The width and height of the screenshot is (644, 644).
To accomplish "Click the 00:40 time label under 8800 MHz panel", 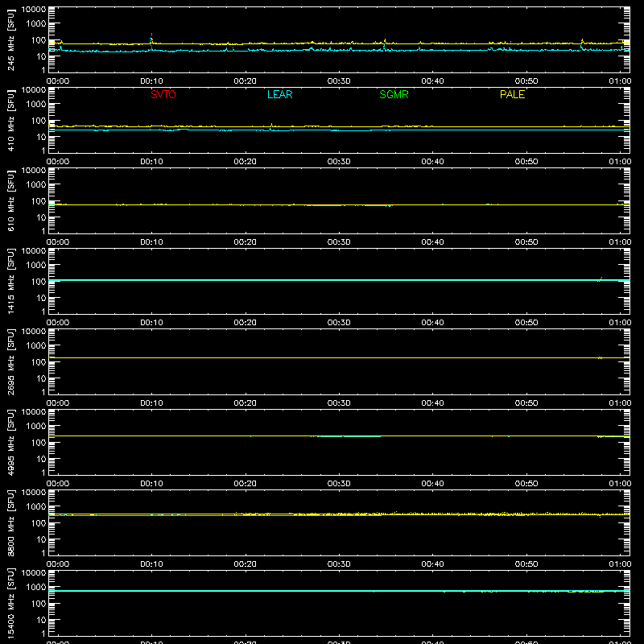I will (432, 564).
